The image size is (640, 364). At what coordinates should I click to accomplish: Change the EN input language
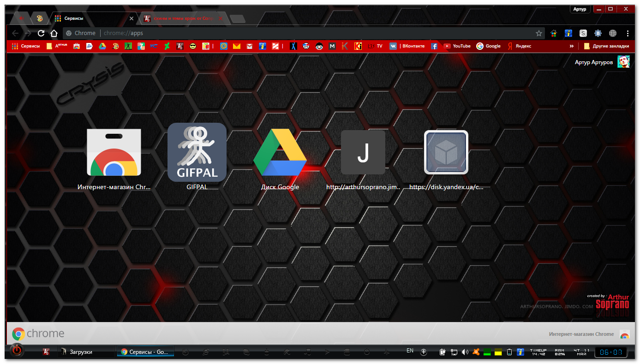tap(410, 351)
